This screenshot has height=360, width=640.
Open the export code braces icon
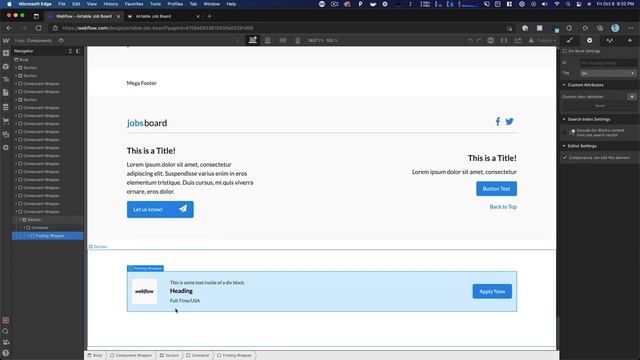[x=504, y=40]
